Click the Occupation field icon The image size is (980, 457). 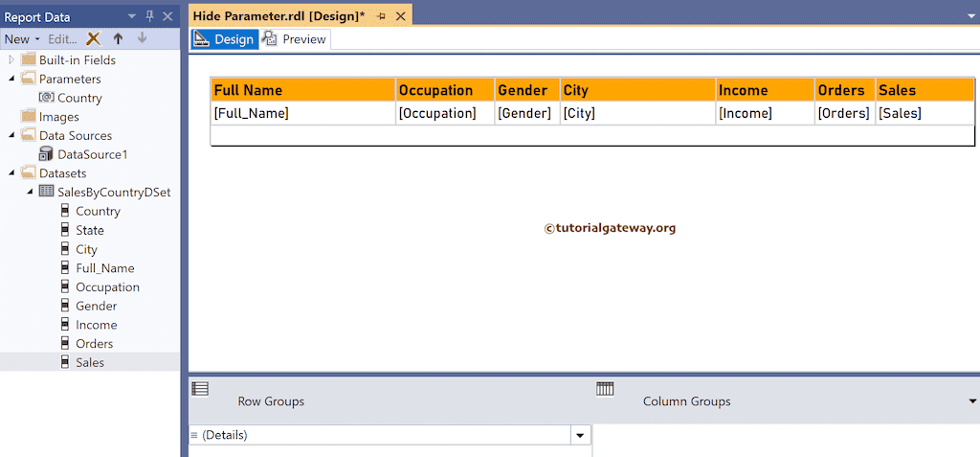(64, 286)
